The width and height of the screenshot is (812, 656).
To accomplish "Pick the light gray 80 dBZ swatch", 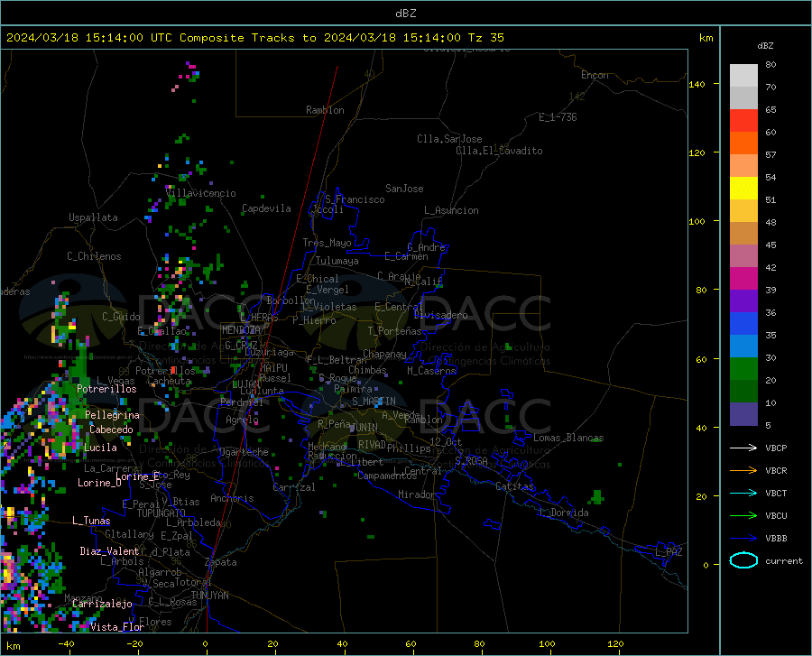I will pos(743,76).
